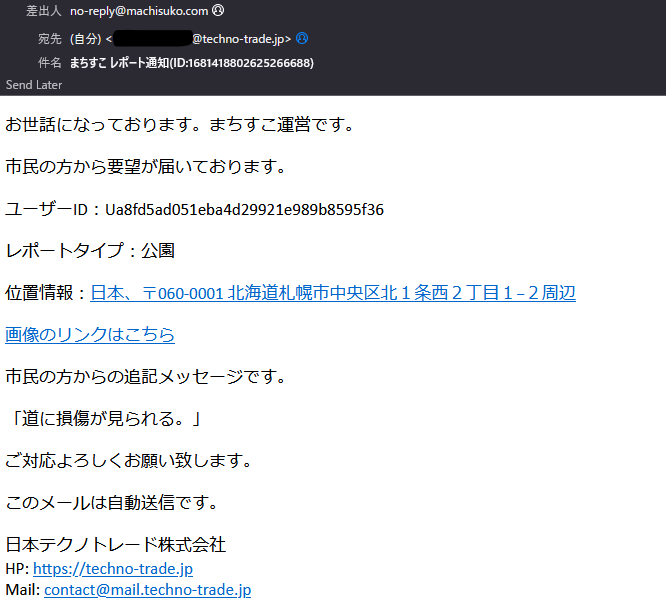Visit the https://techno-trade.jp homepage link

click(113, 569)
